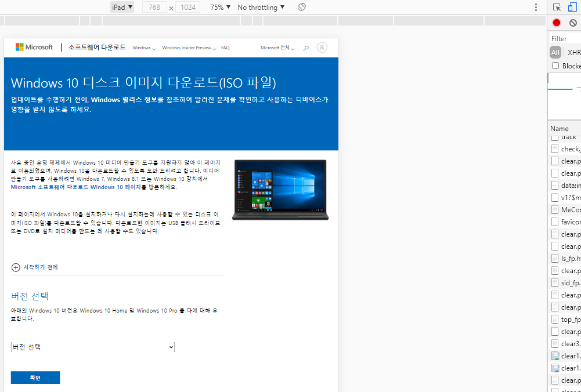Rotate the device viewport orientation
581x392 pixels.
[x=302, y=7]
